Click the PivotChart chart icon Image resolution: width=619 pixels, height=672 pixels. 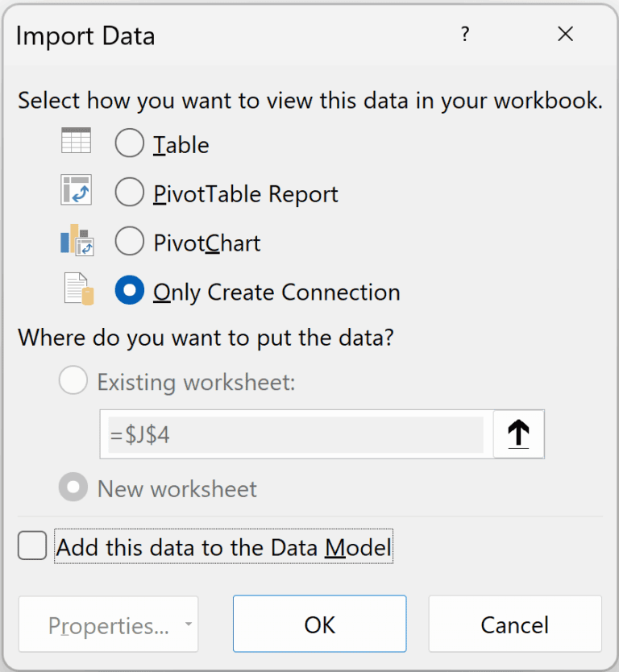[x=77, y=240]
